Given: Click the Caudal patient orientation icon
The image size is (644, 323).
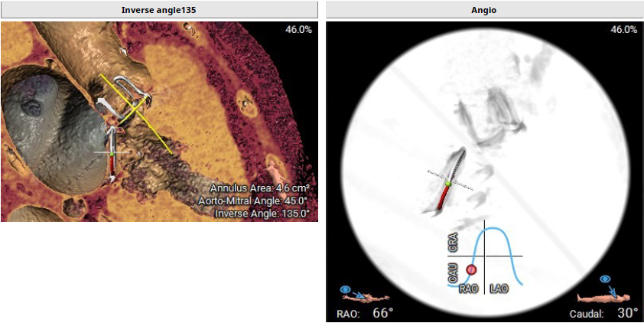Looking at the screenshot, I should tap(603, 290).
